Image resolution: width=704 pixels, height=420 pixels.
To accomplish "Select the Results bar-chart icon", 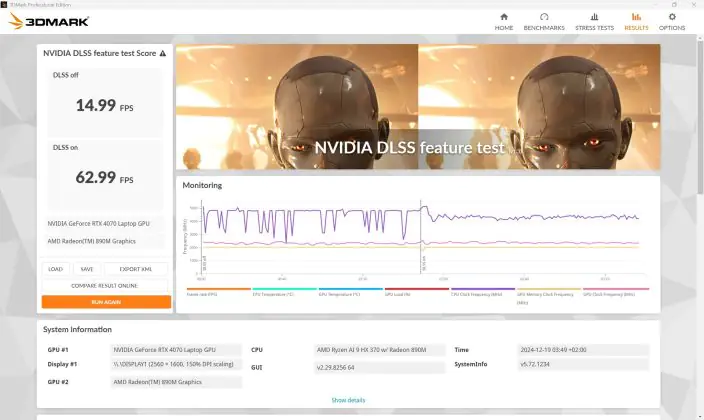I will pos(636,17).
